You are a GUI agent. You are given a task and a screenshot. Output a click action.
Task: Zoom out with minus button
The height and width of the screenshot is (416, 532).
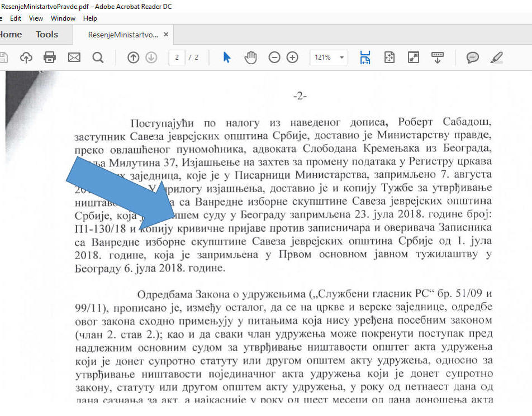(274, 58)
